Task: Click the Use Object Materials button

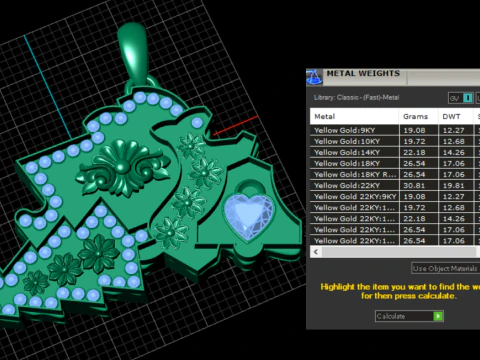Action: click(x=445, y=268)
